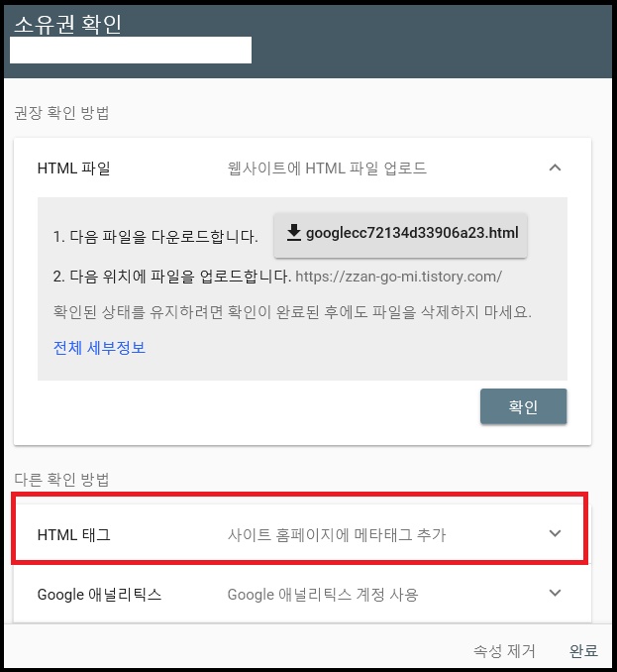Screen dimensions: 617x672
Task: Click the download arrow icon beside googlecc72134d33906a23.html
Action: 294,232
